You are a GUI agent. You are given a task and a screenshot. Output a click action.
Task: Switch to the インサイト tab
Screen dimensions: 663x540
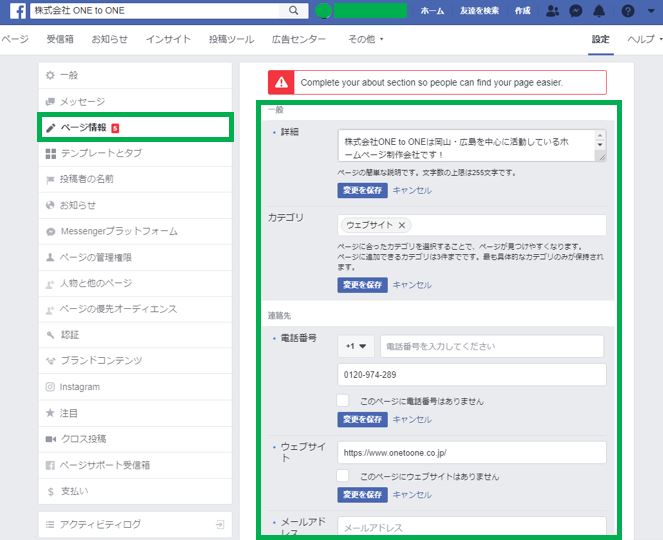click(168, 40)
